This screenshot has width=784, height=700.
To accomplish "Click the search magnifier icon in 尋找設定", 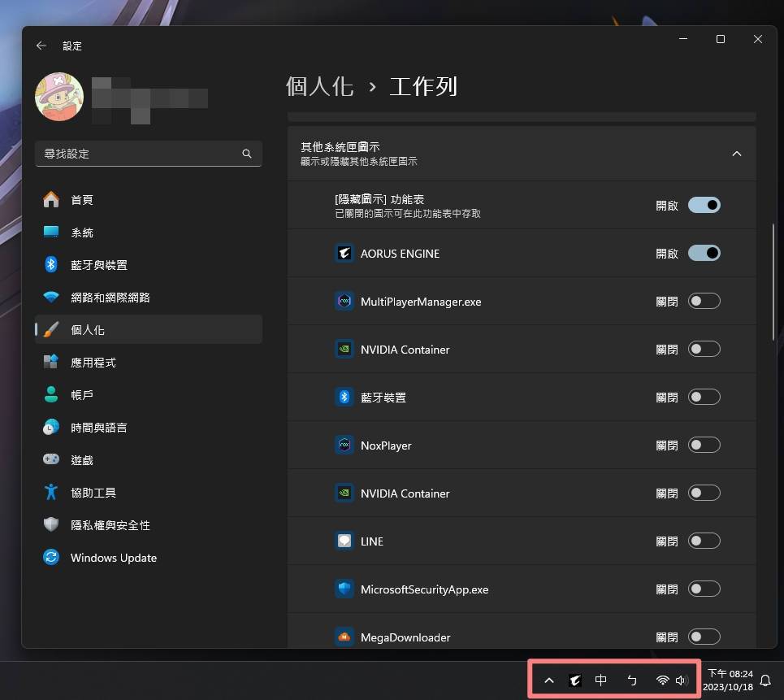I will [x=247, y=154].
